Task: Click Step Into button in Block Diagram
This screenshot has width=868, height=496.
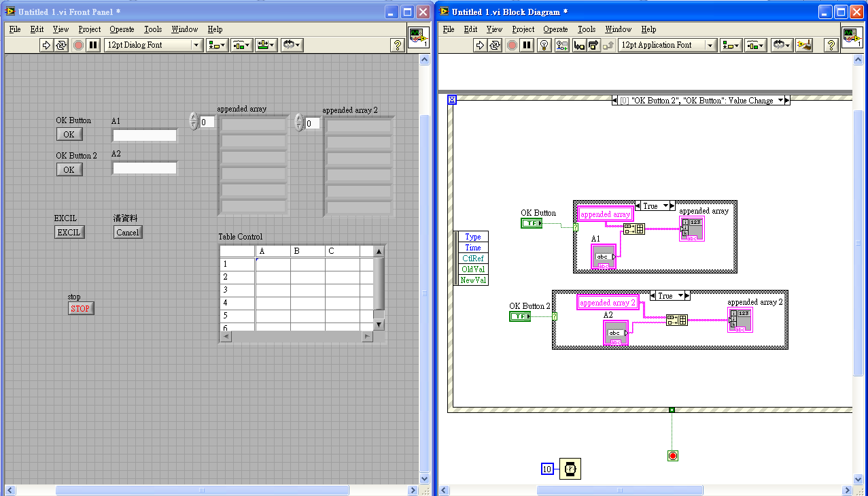Action: [579, 45]
